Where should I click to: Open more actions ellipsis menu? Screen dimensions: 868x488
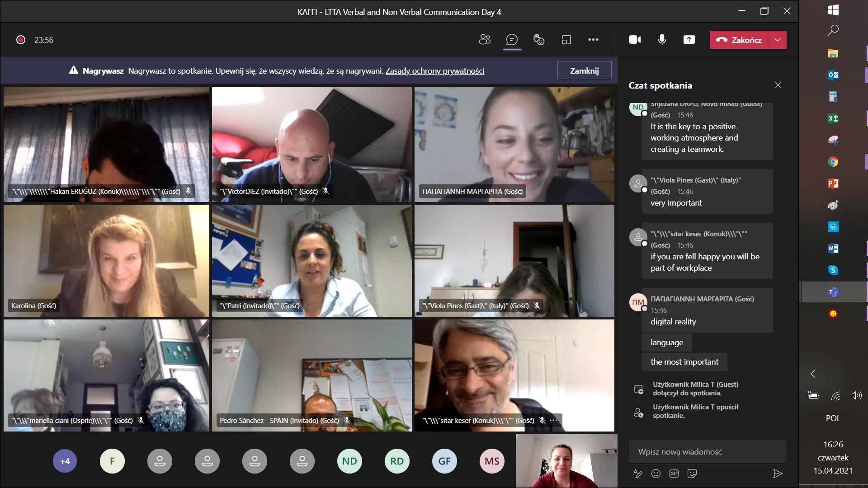pos(593,40)
